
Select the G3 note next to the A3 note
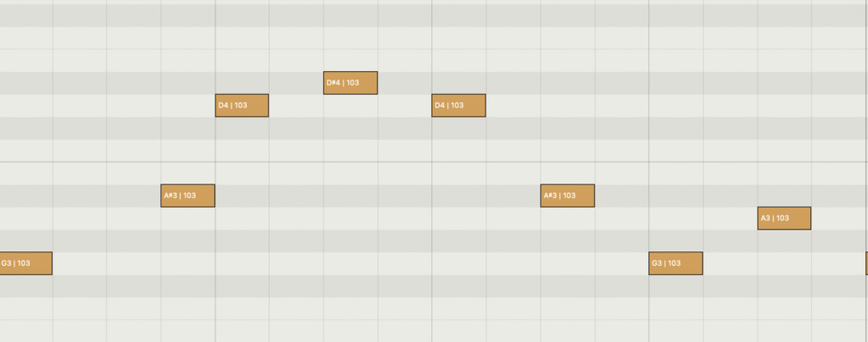tap(676, 263)
